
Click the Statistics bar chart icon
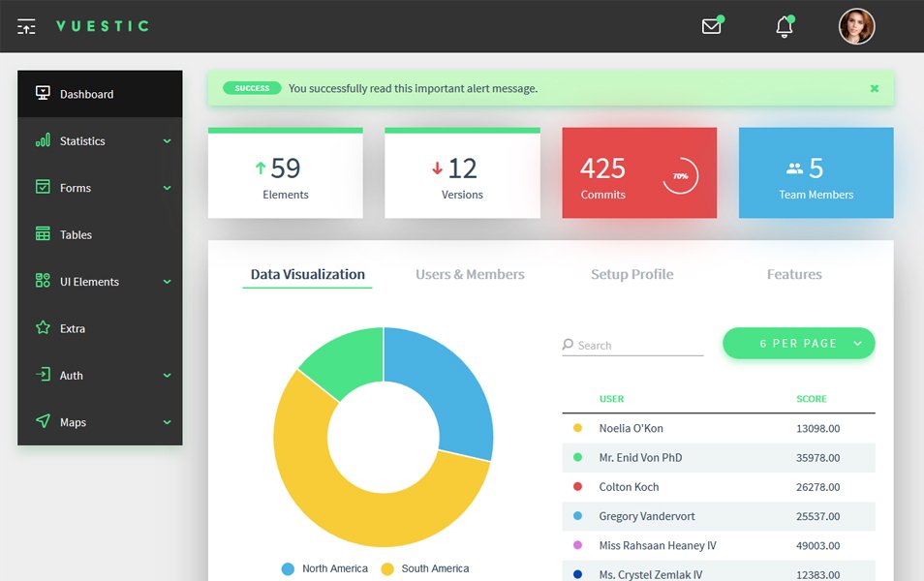click(43, 140)
